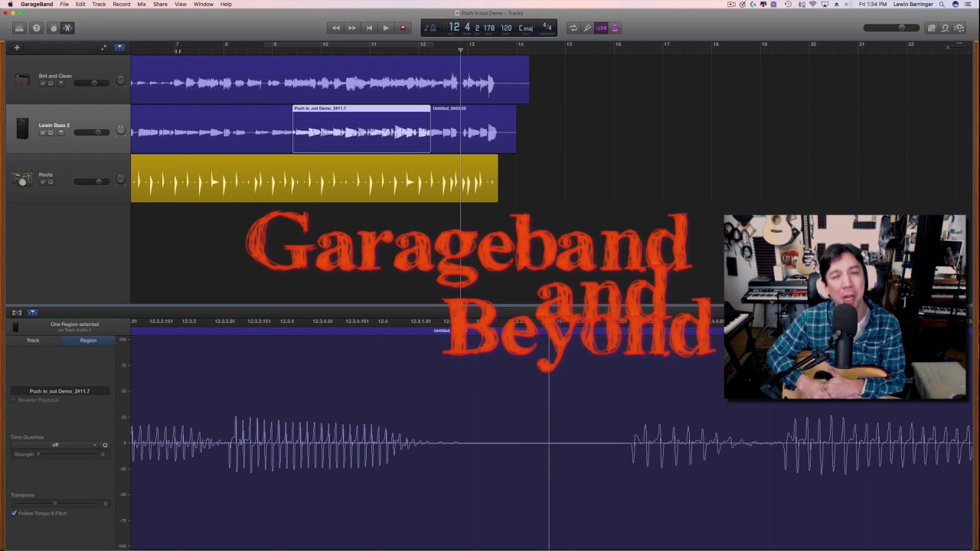Open the Library panel button
The height and width of the screenshot is (551, 980).
19,28
